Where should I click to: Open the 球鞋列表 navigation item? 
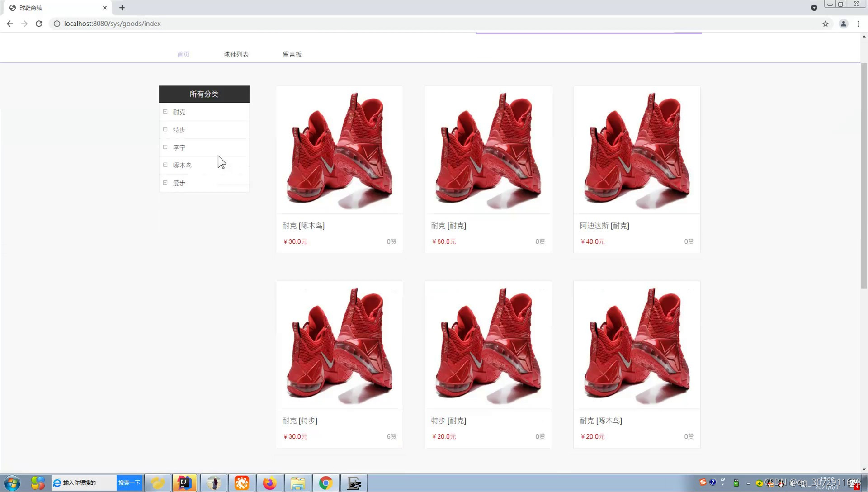coord(236,54)
